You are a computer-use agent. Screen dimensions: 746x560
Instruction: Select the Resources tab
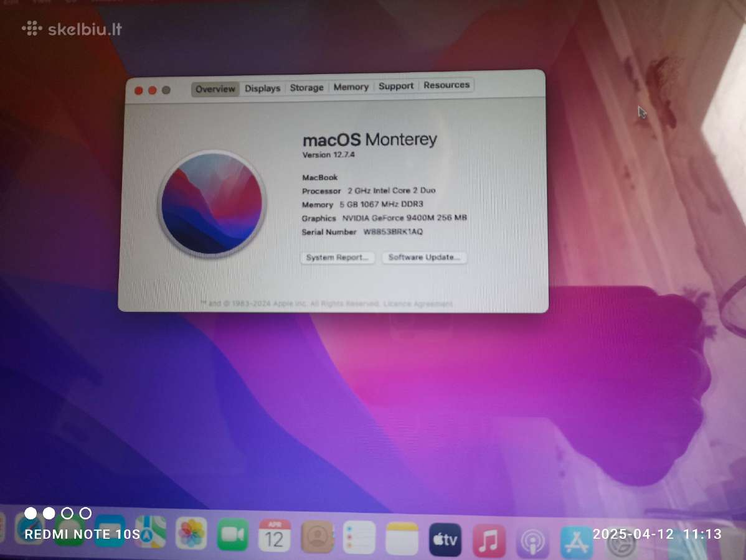click(446, 85)
